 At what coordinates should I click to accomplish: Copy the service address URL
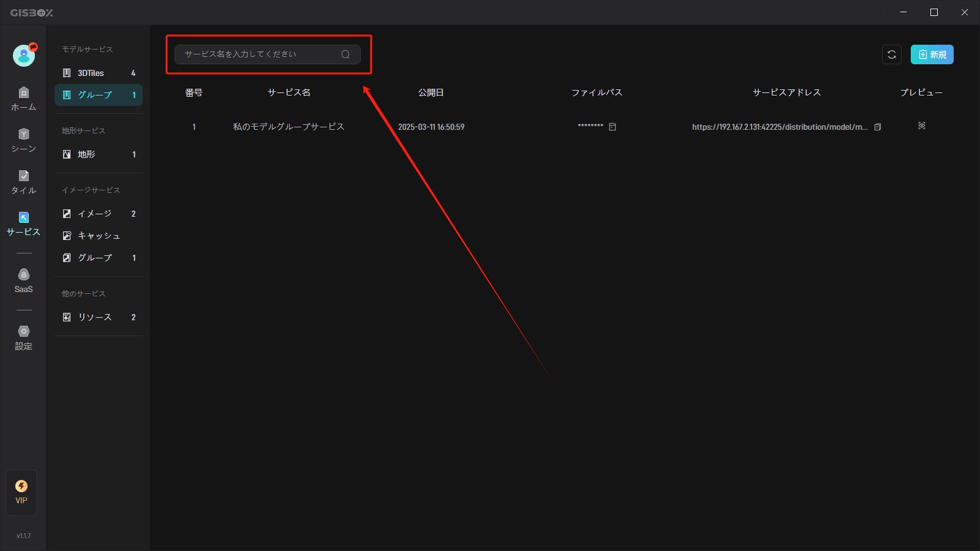(878, 127)
